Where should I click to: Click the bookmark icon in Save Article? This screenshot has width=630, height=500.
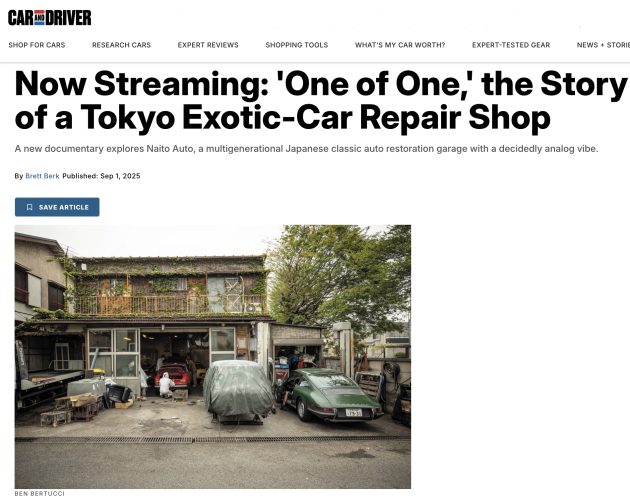tap(29, 207)
